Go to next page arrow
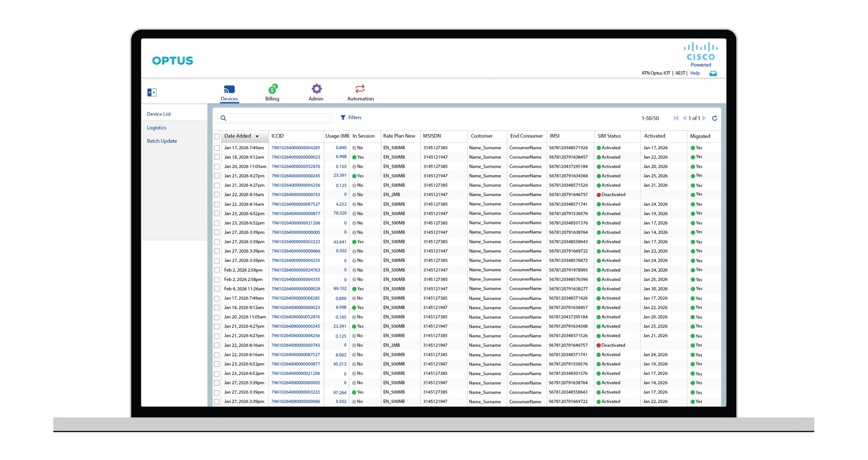This screenshot has height=460, width=868. 704,118
